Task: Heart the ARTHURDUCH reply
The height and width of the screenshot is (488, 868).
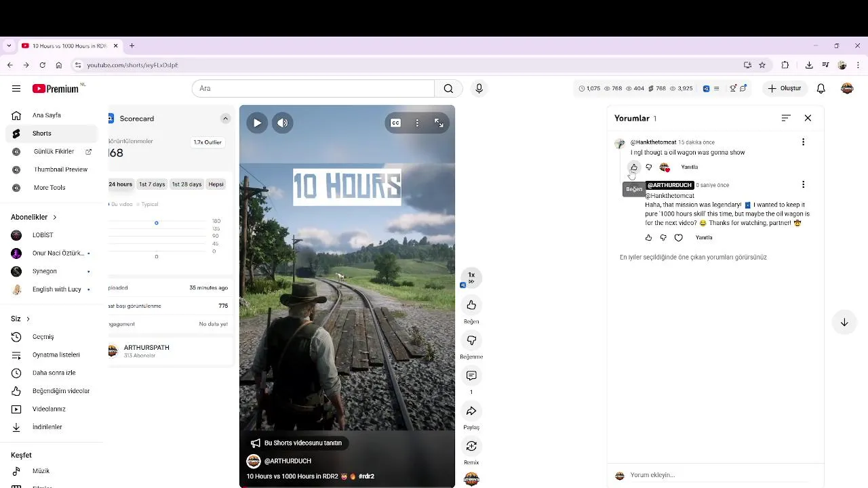Action: pos(679,238)
